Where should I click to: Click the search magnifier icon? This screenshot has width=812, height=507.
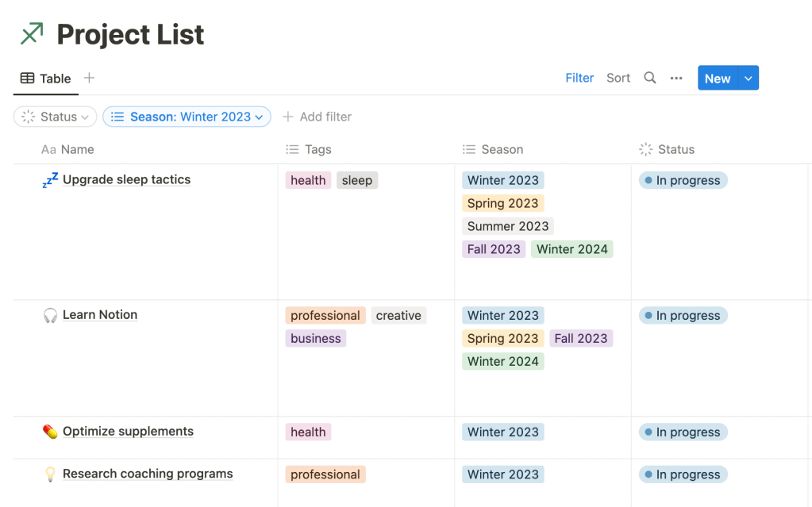pyautogui.click(x=649, y=78)
